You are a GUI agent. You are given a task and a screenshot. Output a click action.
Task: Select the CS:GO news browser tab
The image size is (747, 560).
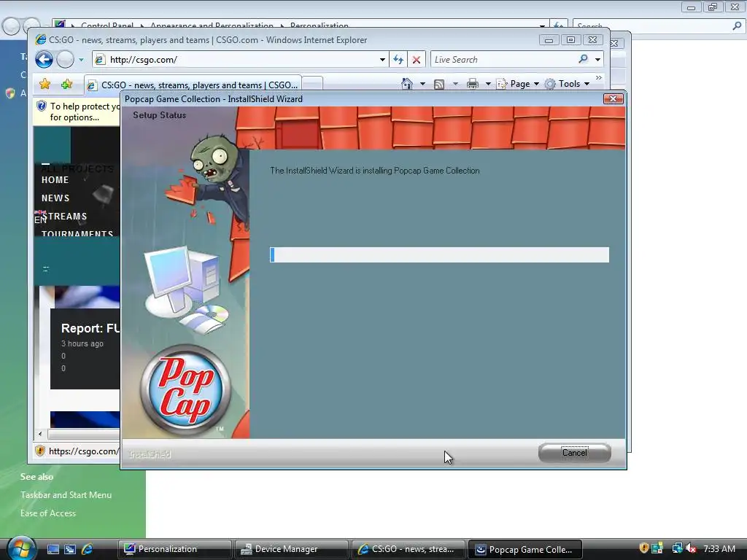click(193, 85)
